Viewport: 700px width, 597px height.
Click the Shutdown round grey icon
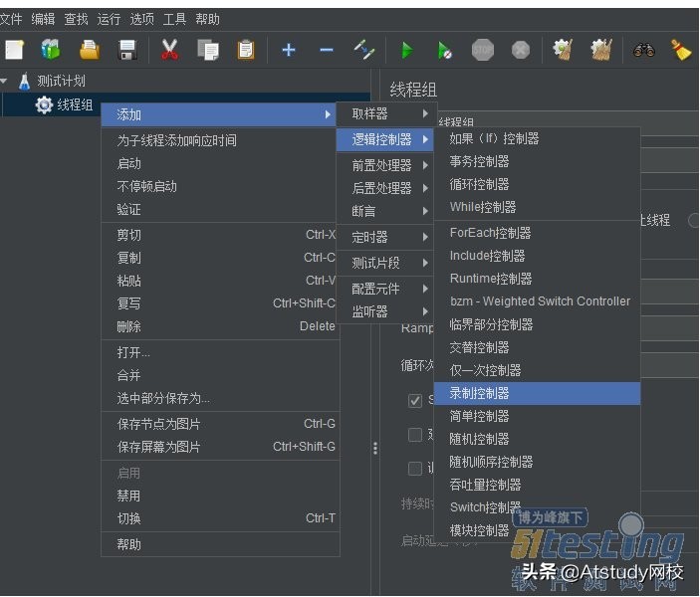click(521, 50)
